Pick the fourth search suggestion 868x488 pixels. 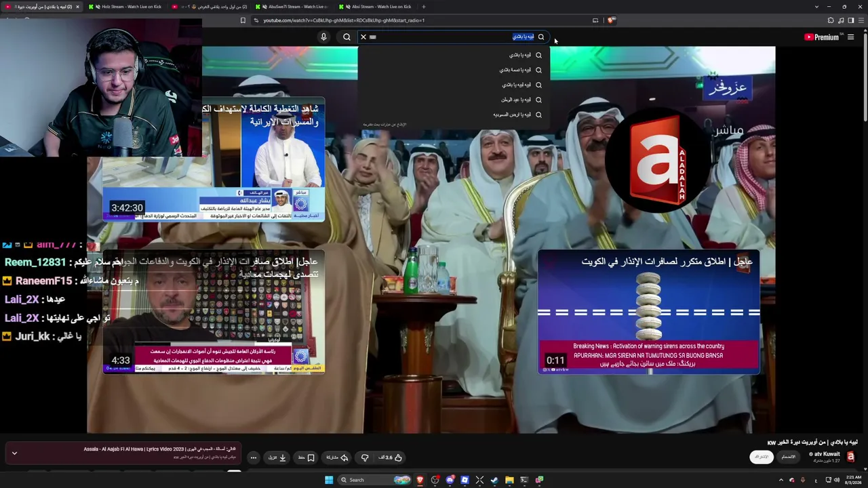point(454,100)
